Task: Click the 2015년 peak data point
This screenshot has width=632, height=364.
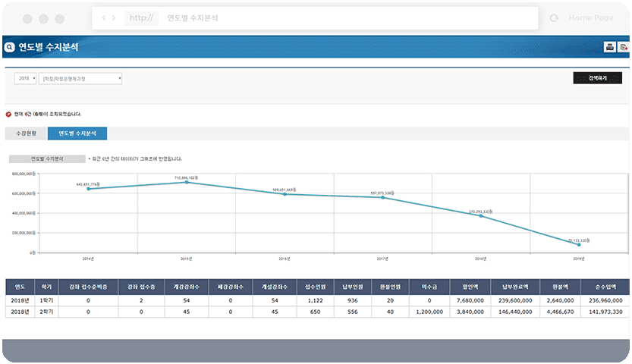Action: (x=187, y=183)
